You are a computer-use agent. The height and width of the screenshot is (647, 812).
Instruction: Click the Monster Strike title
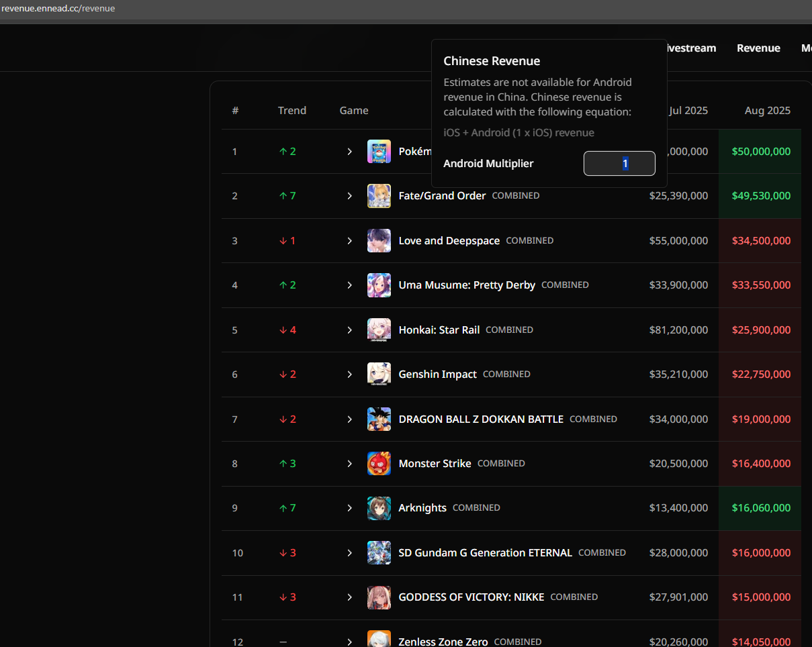point(435,463)
